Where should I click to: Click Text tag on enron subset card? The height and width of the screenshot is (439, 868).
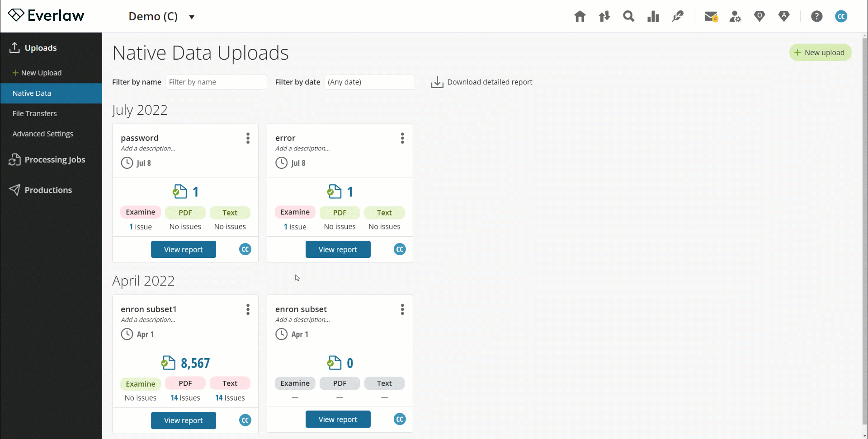tap(385, 383)
